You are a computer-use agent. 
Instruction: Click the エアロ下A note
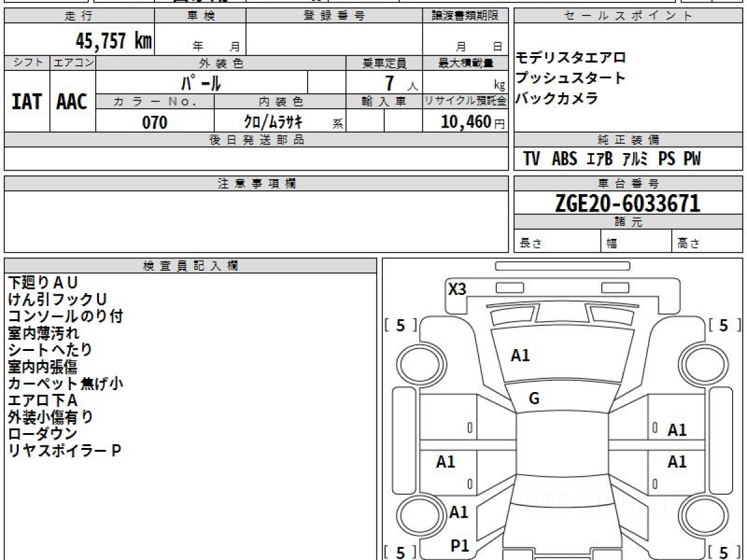43,400
